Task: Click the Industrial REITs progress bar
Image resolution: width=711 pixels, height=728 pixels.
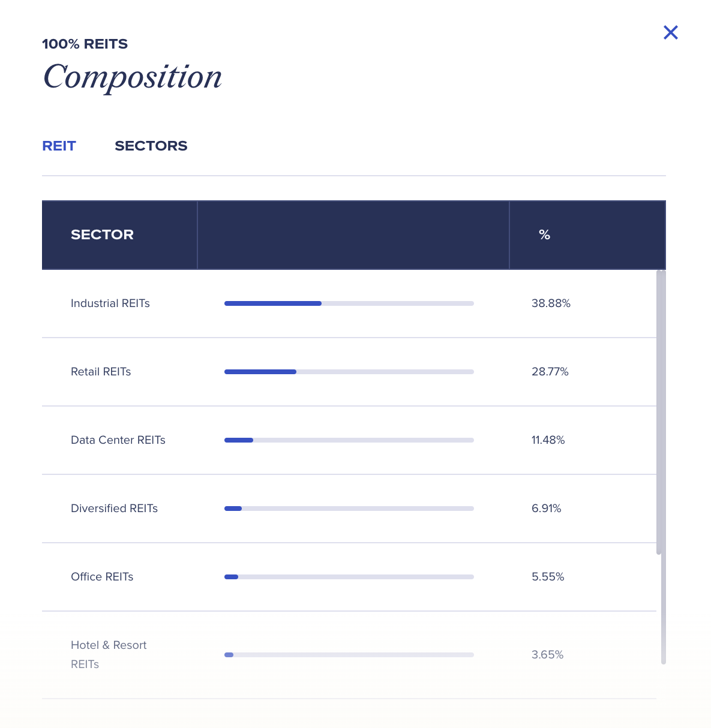Action: (x=349, y=303)
